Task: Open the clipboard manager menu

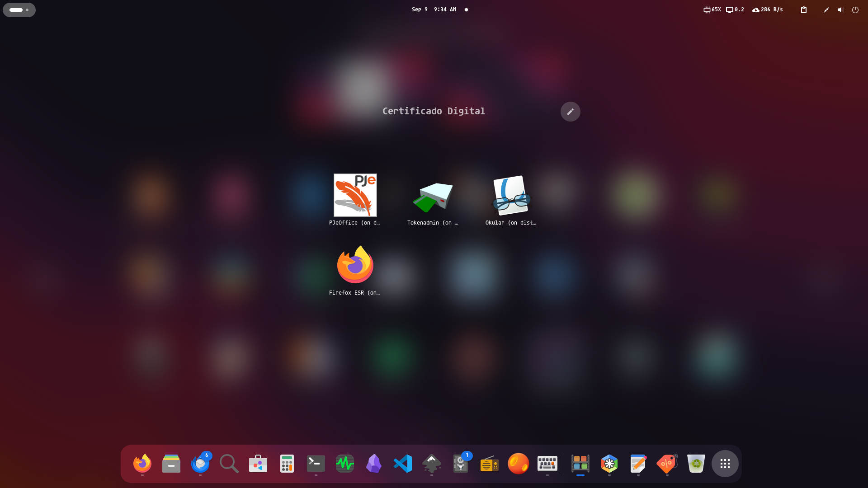Action: (x=804, y=9)
